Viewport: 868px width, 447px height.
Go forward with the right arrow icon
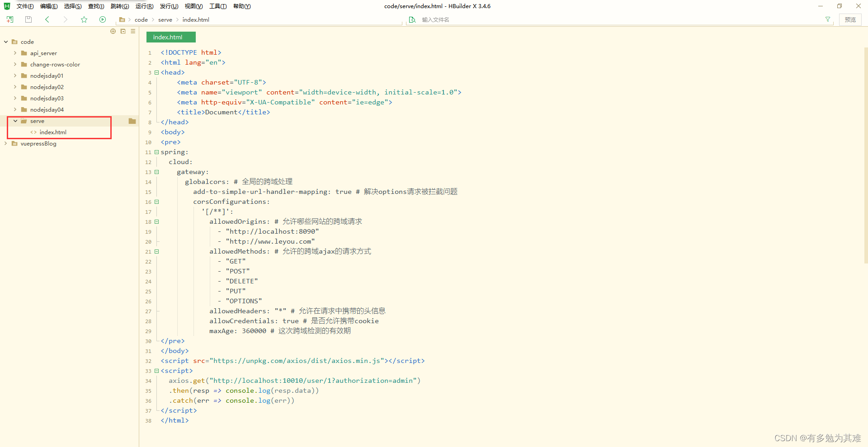[x=66, y=19]
